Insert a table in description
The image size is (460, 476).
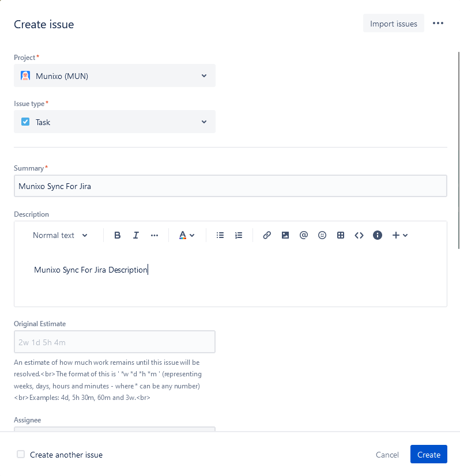click(341, 235)
